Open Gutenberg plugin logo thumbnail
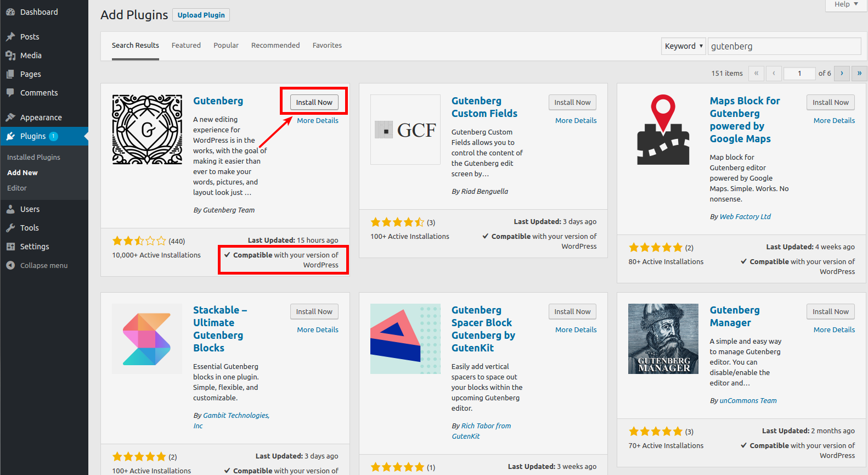Screen dimensions: 868x475 point(147,130)
